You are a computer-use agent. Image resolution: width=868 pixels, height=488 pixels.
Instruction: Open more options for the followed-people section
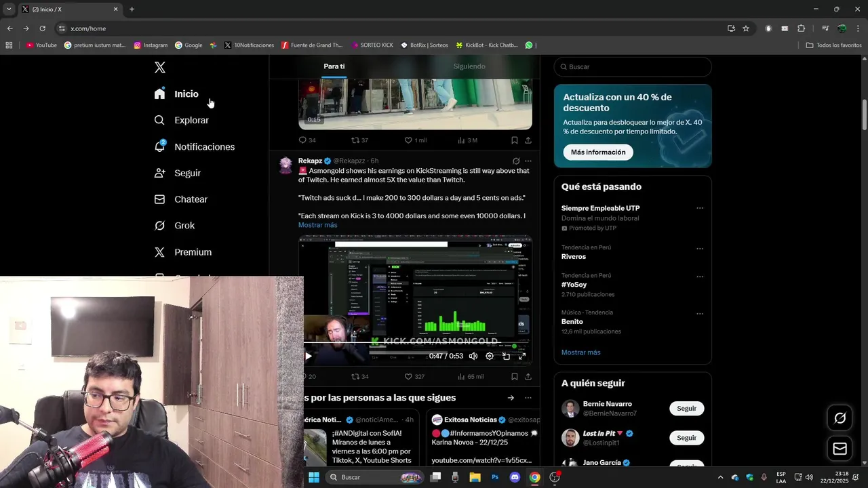point(528,398)
